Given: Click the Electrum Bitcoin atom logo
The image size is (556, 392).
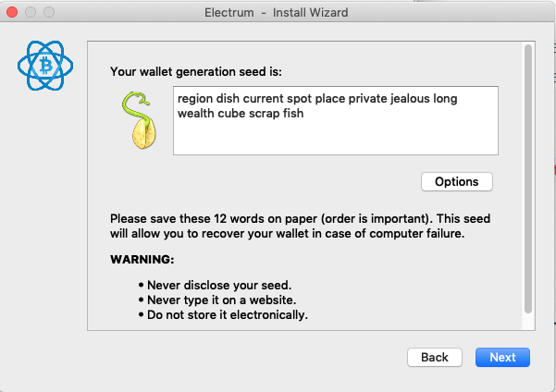Looking at the screenshot, I should tap(45, 66).
